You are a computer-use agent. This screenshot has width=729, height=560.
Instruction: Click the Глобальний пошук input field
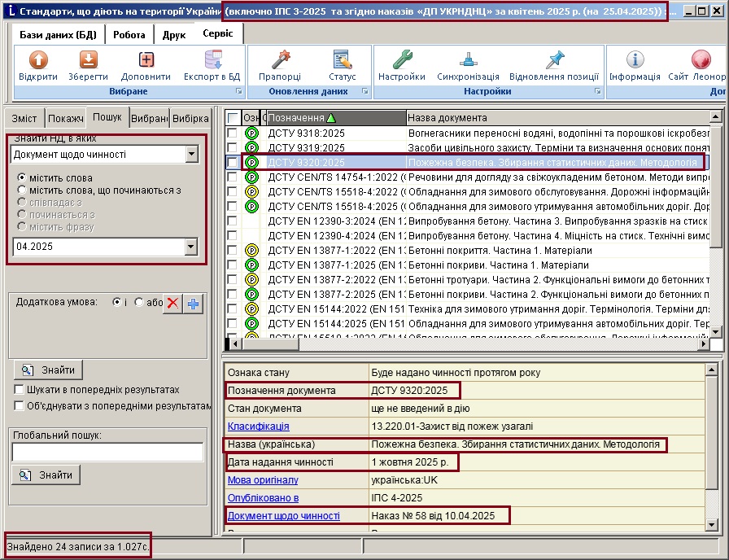click(x=107, y=452)
